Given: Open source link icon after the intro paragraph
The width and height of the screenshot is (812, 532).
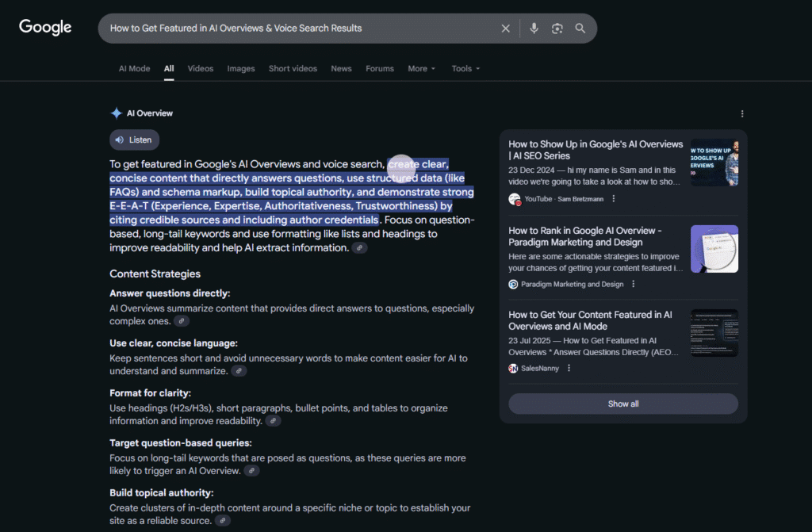Looking at the screenshot, I should tap(359, 248).
